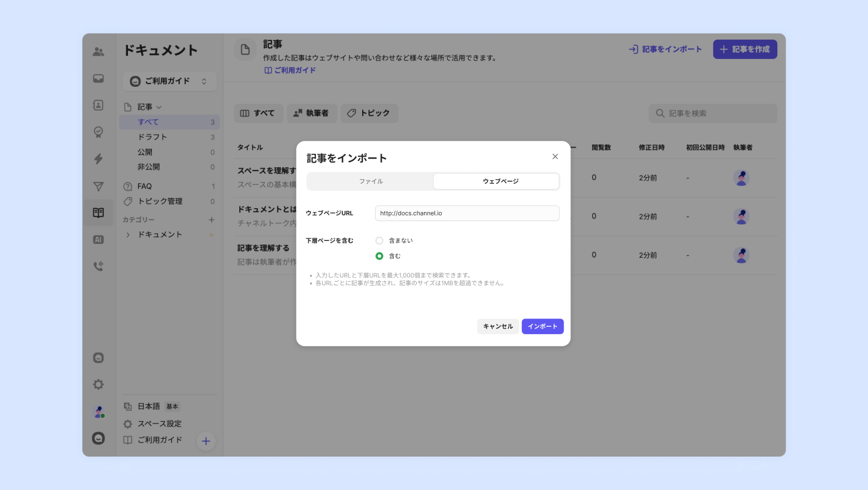868x490 pixels.
Task: Open the team chat icon in sidebar
Action: pos(98,52)
